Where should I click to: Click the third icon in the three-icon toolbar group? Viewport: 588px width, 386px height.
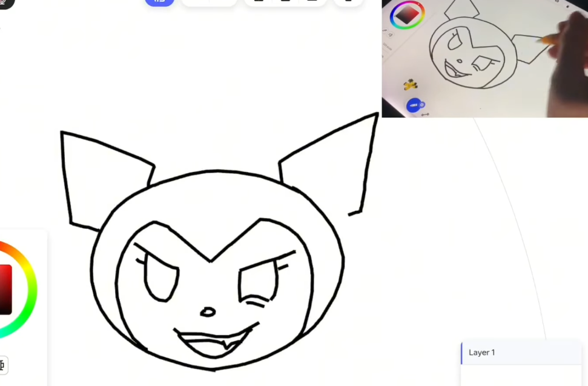click(x=312, y=2)
